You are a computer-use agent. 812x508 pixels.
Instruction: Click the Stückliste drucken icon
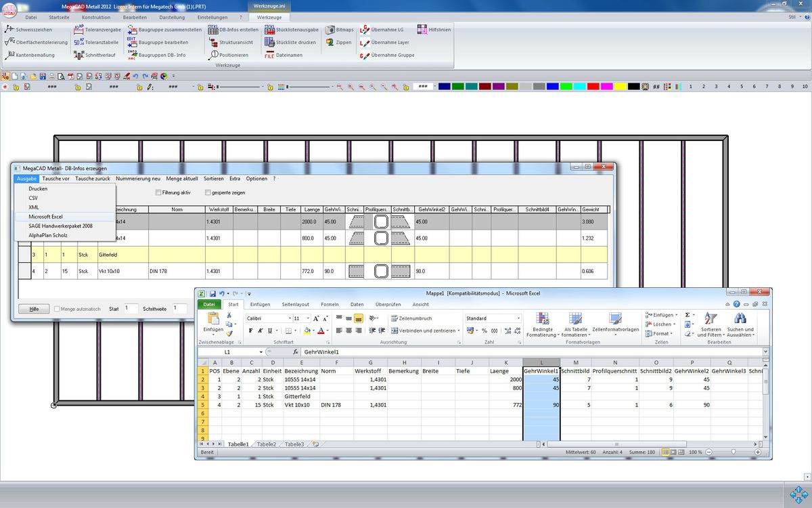click(x=269, y=42)
